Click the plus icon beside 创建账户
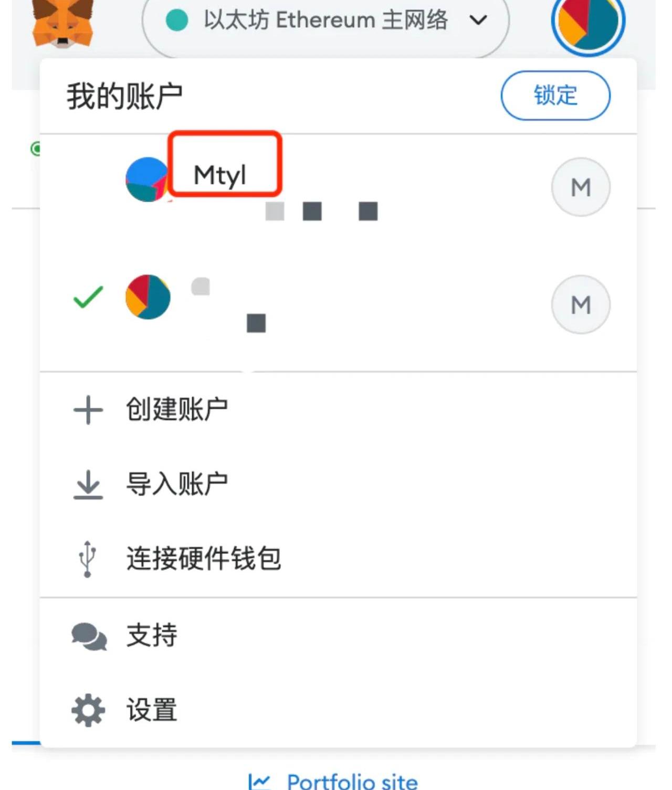The height and width of the screenshot is (790, 672). 88,409
